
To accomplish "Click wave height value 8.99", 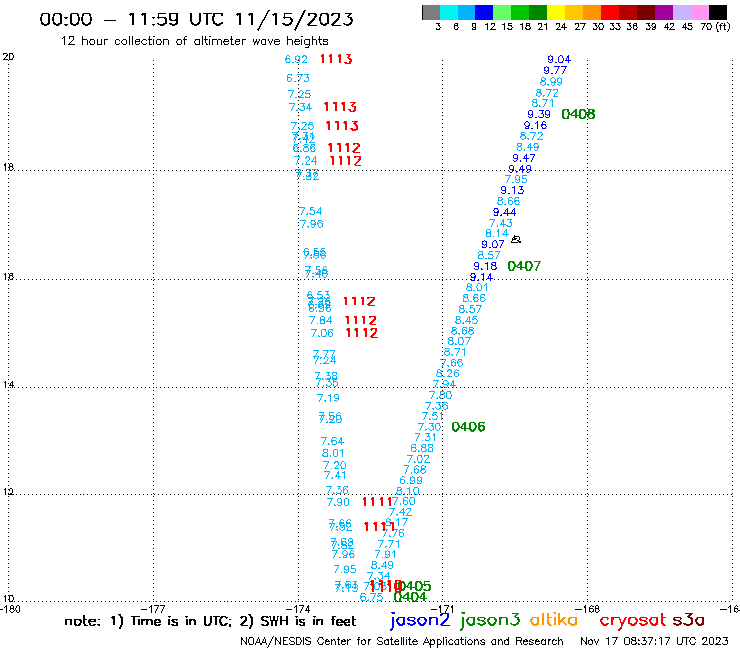I will (551, 82).
